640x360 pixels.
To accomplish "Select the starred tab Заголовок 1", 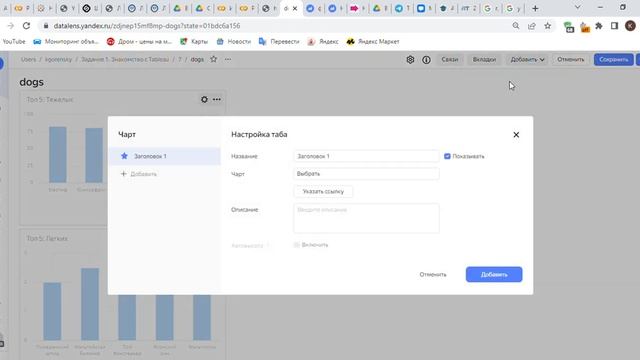I will coord(164,156).
